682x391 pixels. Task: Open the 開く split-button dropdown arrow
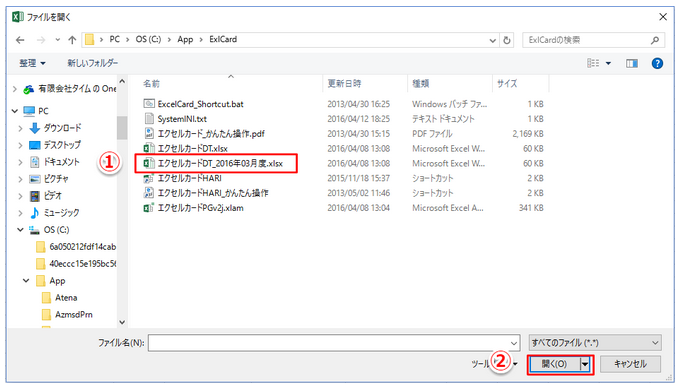[x=585, y=364]
